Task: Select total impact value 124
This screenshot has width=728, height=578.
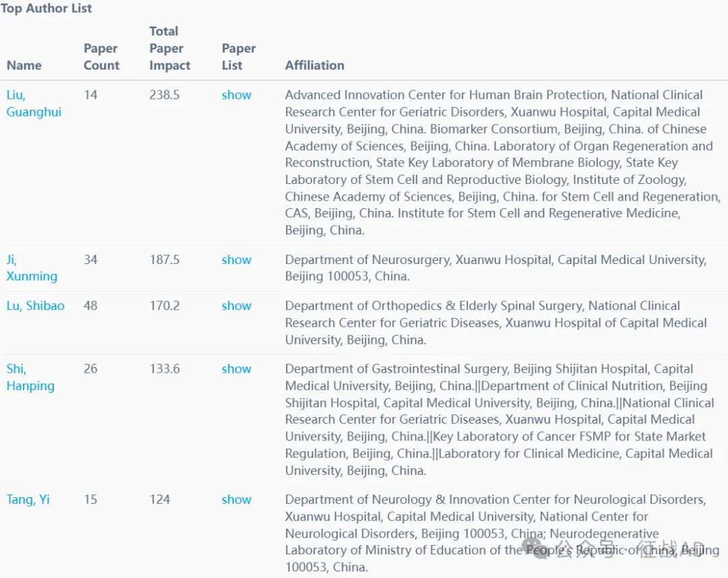Action: click(160, 500)
